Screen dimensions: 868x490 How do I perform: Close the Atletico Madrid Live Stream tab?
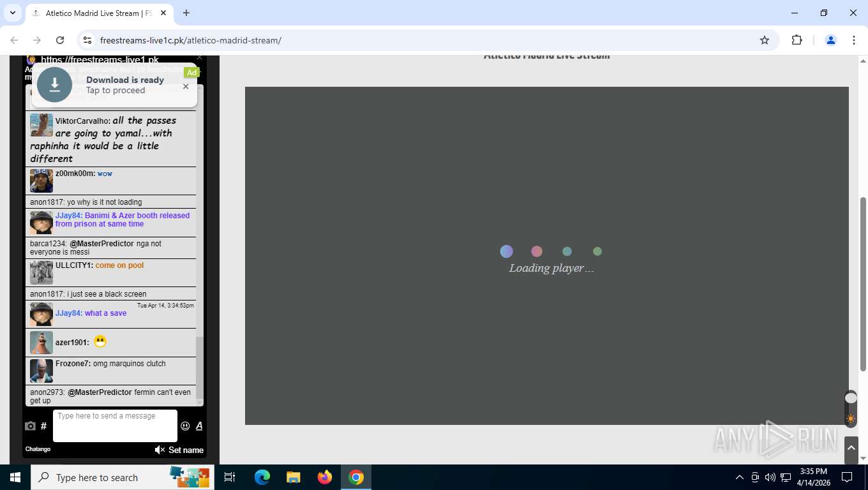[x=163, y=13]
